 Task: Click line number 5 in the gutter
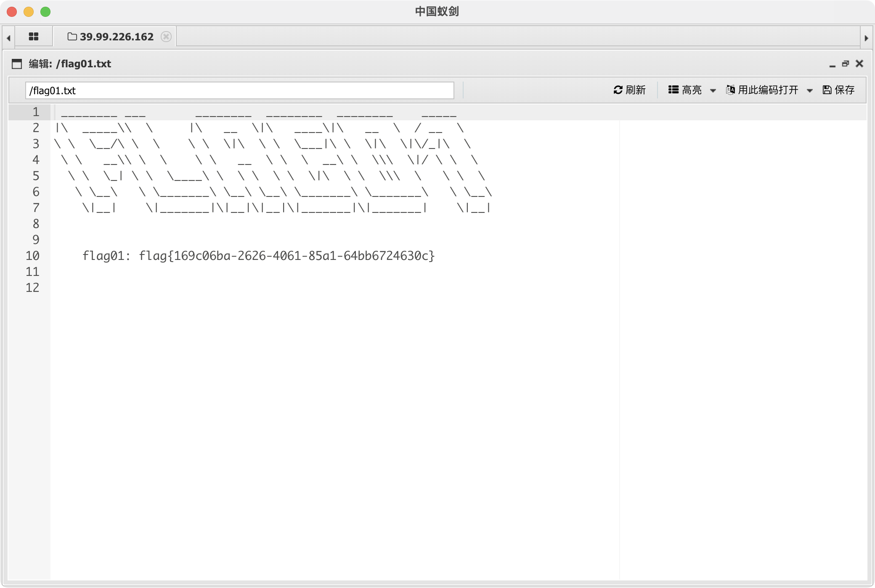(x=36, y=176)
